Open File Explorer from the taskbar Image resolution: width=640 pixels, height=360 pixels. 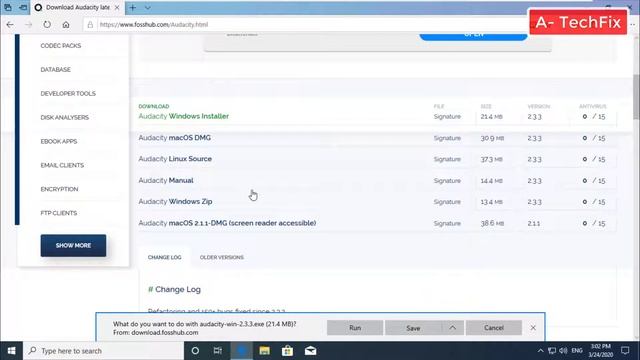(x=264, y=351)
